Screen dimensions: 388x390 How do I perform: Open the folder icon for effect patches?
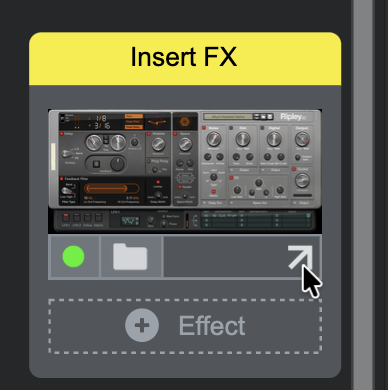tap(130, 256)
